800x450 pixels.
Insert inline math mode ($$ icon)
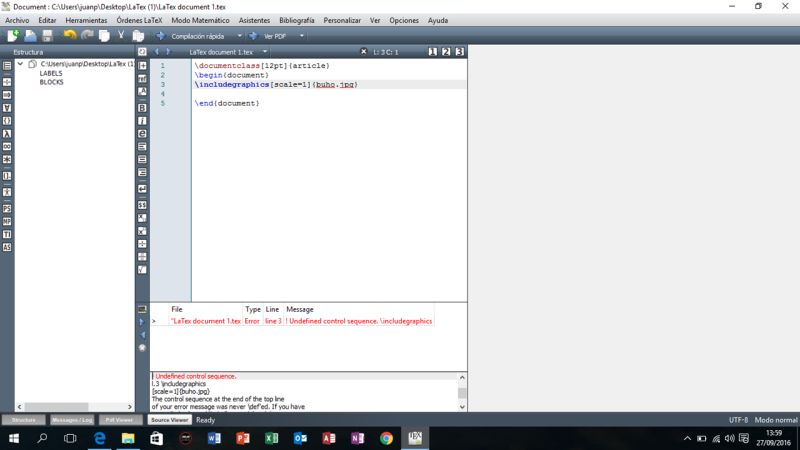pyautogui.click(x=142, y=205)
